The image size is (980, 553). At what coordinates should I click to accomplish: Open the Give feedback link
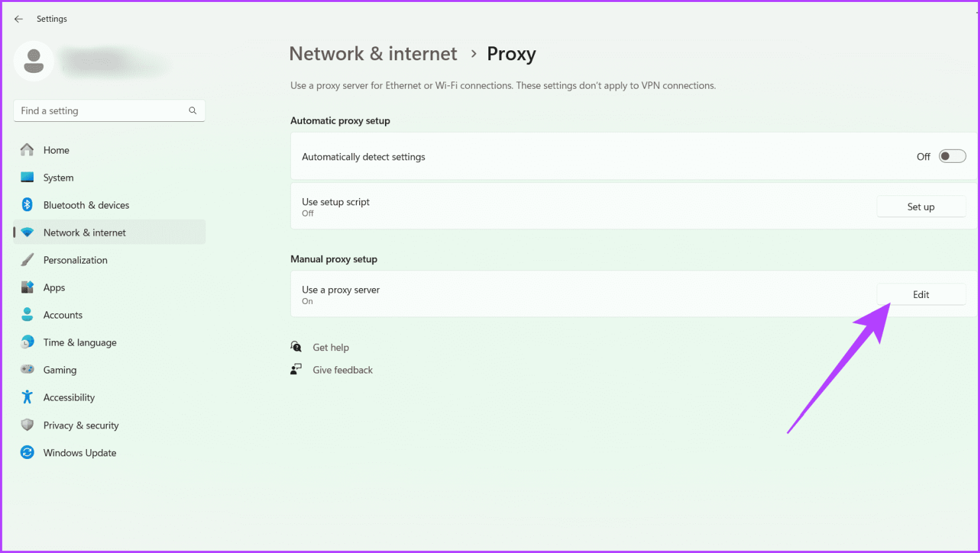click(x=343, y=370)
